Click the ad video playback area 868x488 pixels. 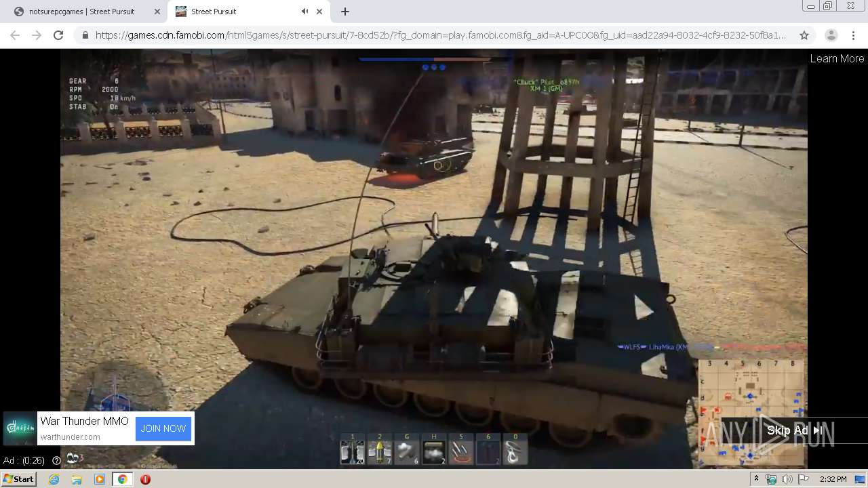coord(434,258)
